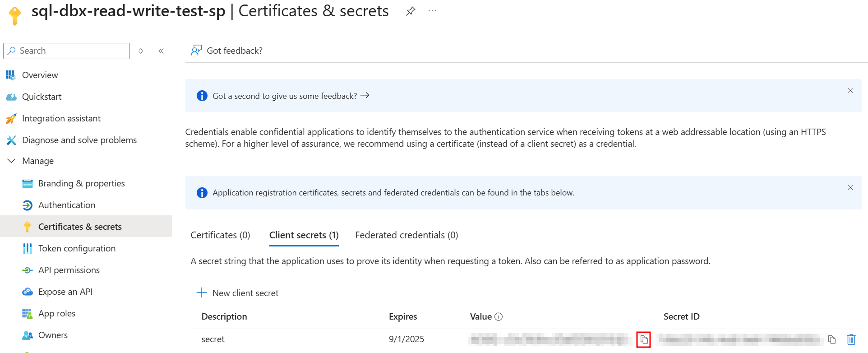Open API permissions
Screen dimensions: 868x353
[69, 270]
